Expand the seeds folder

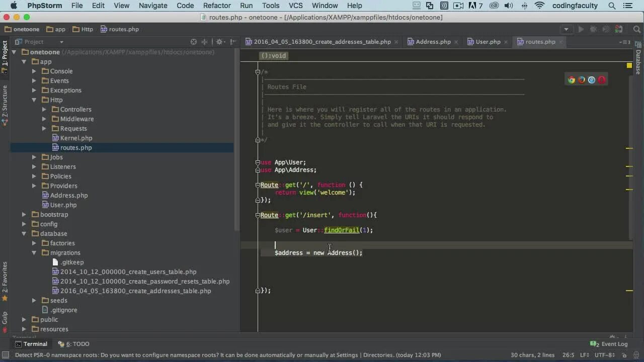tap(34, 301)
